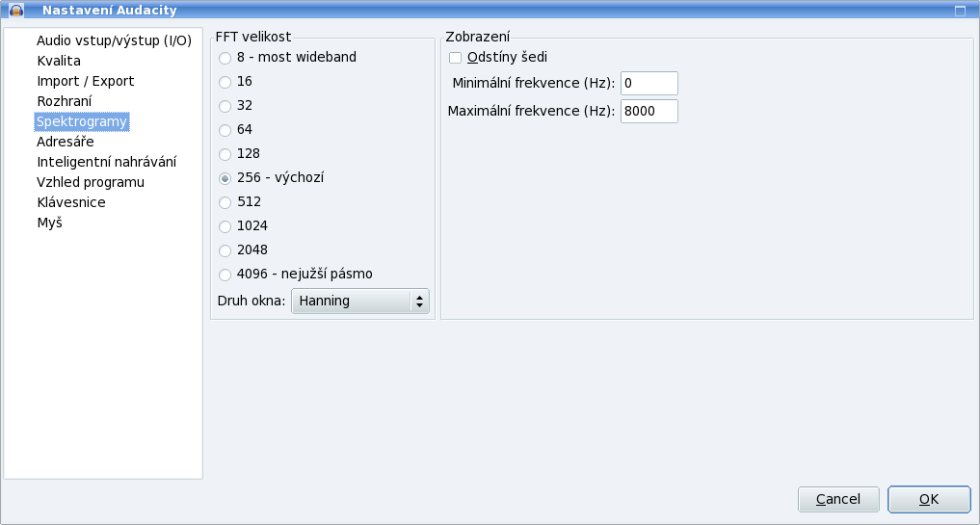The width and height of the screenshot is (980, 525).
Task: Select FFT size 16 radio button
Action: point(225,83)
